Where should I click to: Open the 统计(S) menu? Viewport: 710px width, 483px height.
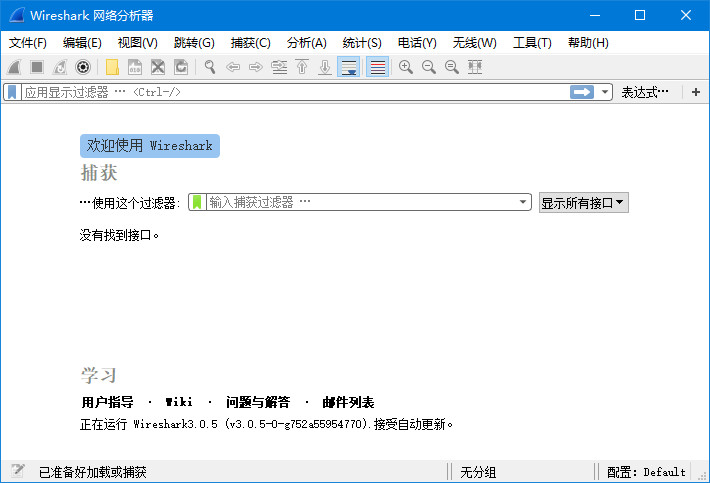tap(362, 43)
